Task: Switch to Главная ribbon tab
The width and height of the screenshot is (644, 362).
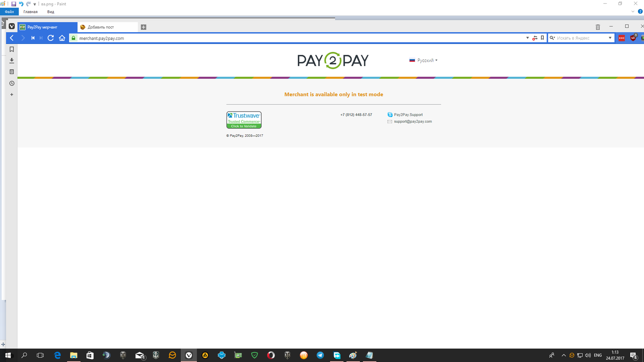Action: click(x=30, y=12)
